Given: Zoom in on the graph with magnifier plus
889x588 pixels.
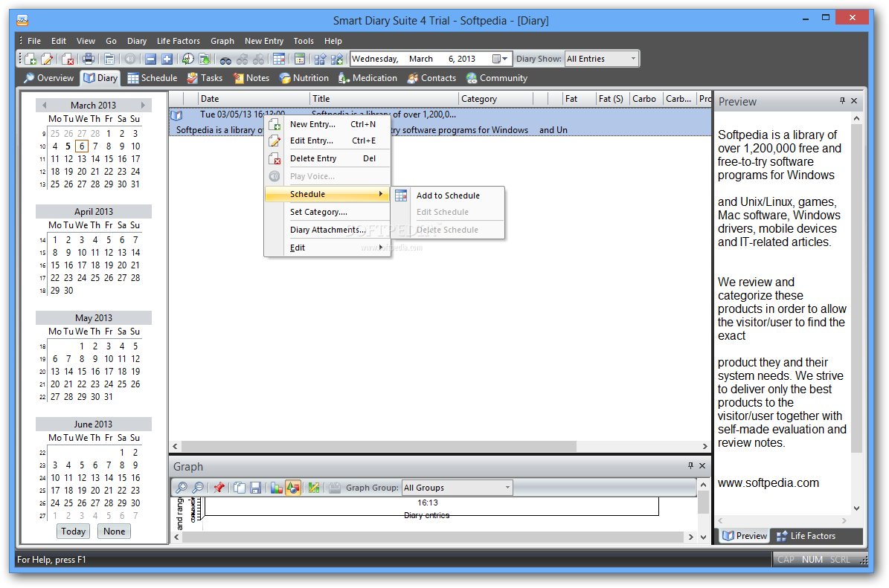Looking at the screenshot, I should [x=182, y=488].
